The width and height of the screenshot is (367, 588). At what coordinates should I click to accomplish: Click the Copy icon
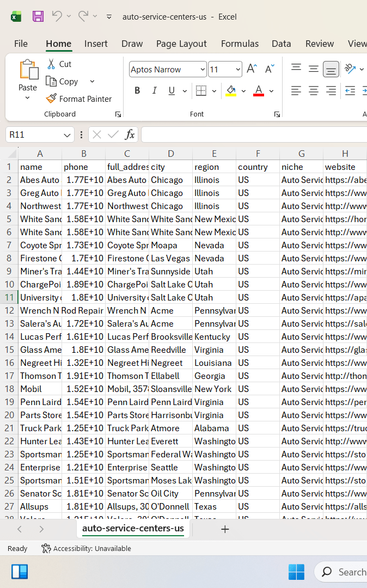[51, 81]
